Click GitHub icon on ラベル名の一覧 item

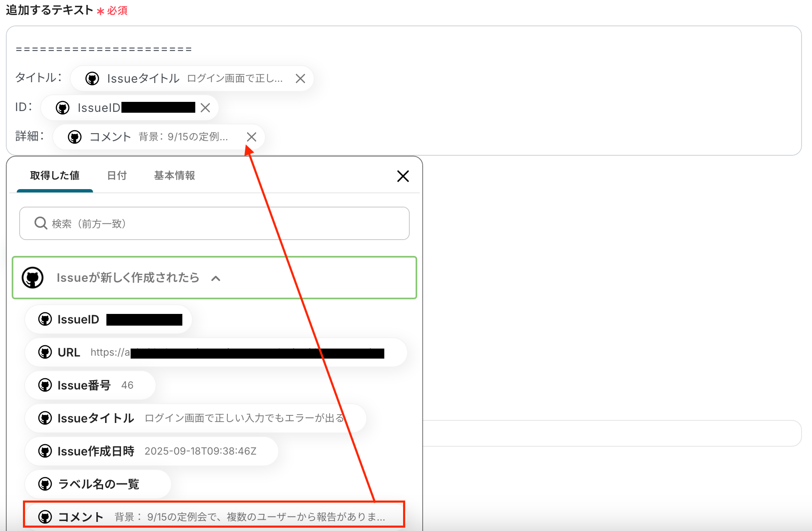coord(45,484)
